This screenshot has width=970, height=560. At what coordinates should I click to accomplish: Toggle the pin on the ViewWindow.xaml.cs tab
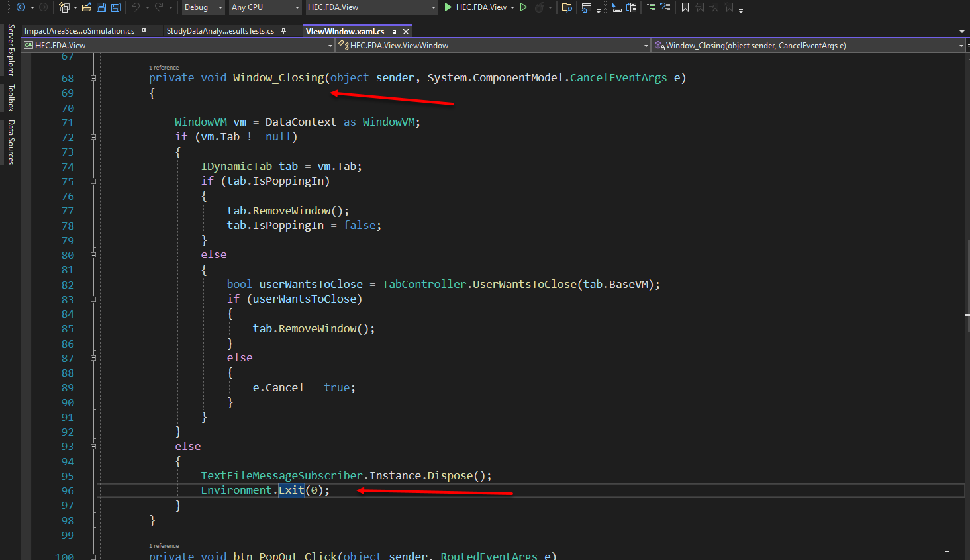pos(393,30)
